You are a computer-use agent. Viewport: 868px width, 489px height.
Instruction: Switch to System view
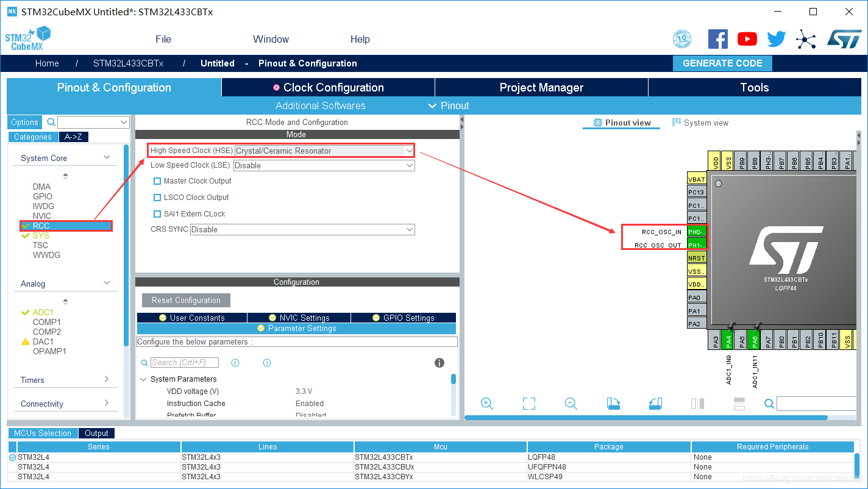click(700, 123)
